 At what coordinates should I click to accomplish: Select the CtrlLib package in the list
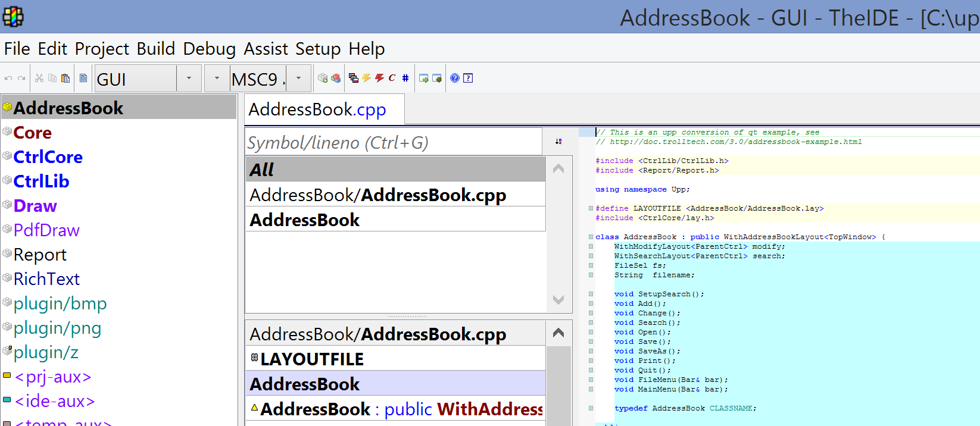(41, 181)
